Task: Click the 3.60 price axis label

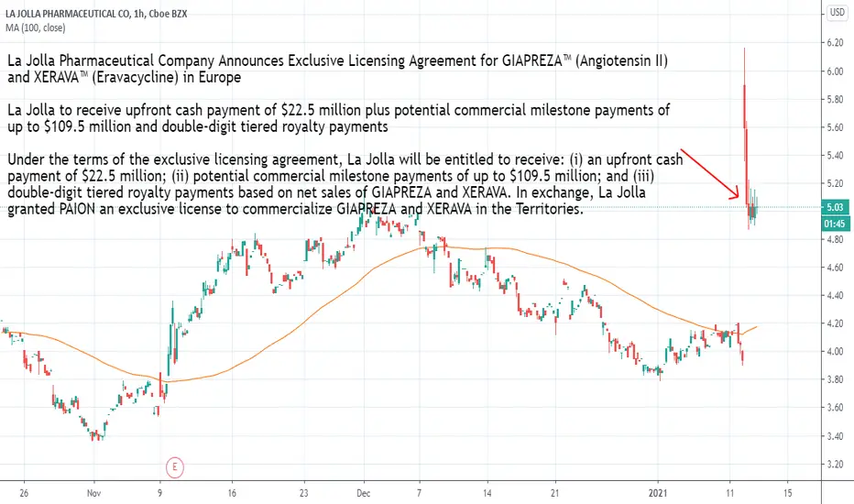Action: (x=835, y=408)
